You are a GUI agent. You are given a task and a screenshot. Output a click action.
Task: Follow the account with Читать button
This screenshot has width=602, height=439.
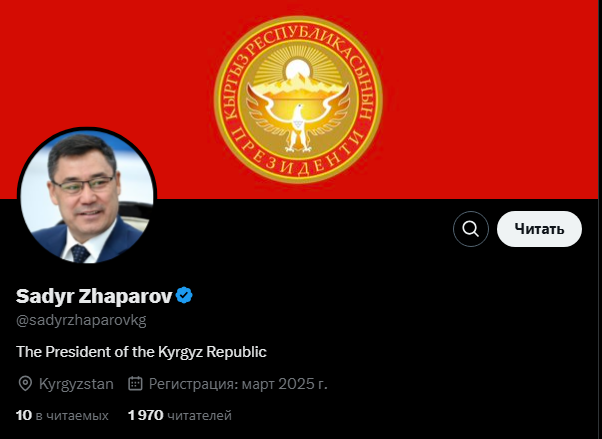click(x=539, y=229)
